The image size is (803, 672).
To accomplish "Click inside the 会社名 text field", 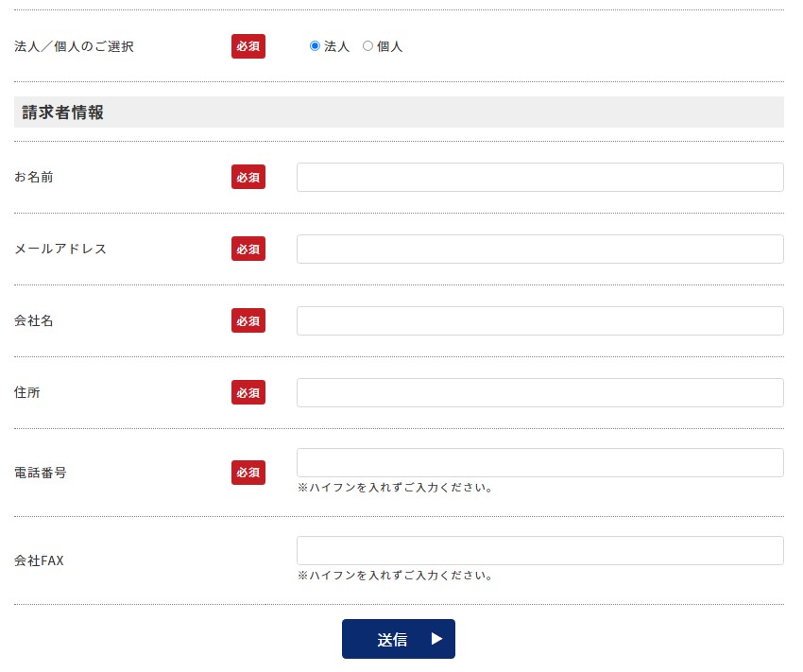I will pyautogui.click(x=539, y=320).
